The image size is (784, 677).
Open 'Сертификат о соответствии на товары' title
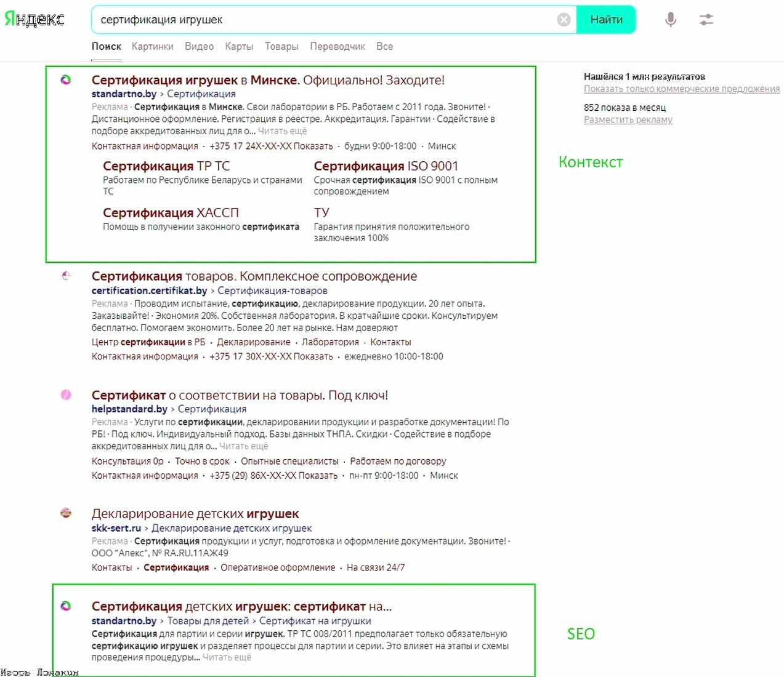tap(240, 395)
